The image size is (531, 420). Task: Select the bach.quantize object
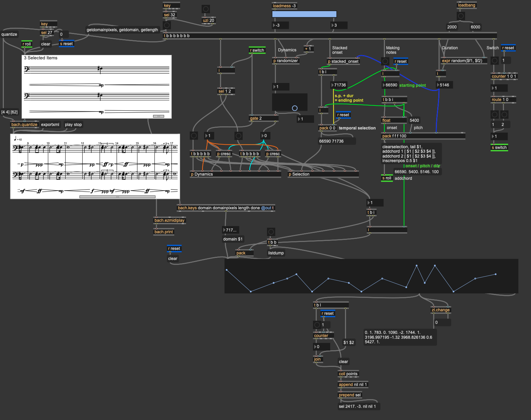click(x=24, y=125)
